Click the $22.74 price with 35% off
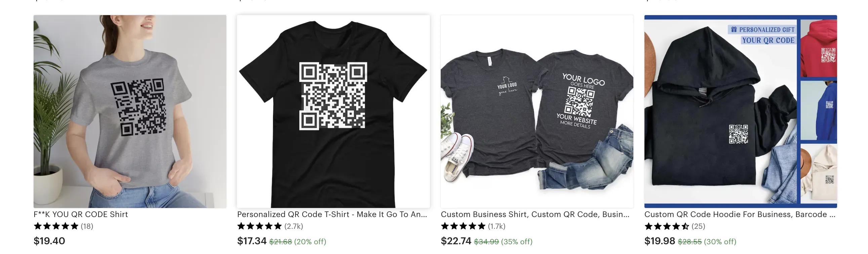This screenshot has height=254, width=868. point(456,241)
